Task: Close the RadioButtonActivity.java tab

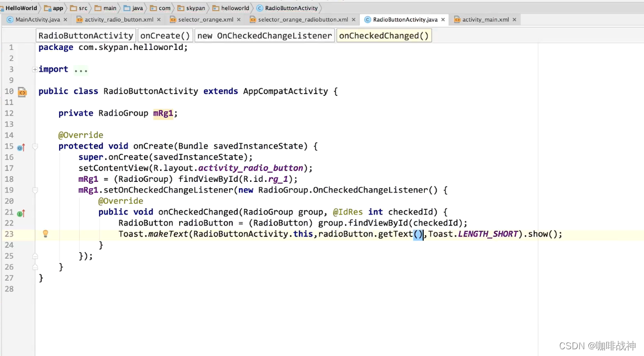Action: [443, 20]
